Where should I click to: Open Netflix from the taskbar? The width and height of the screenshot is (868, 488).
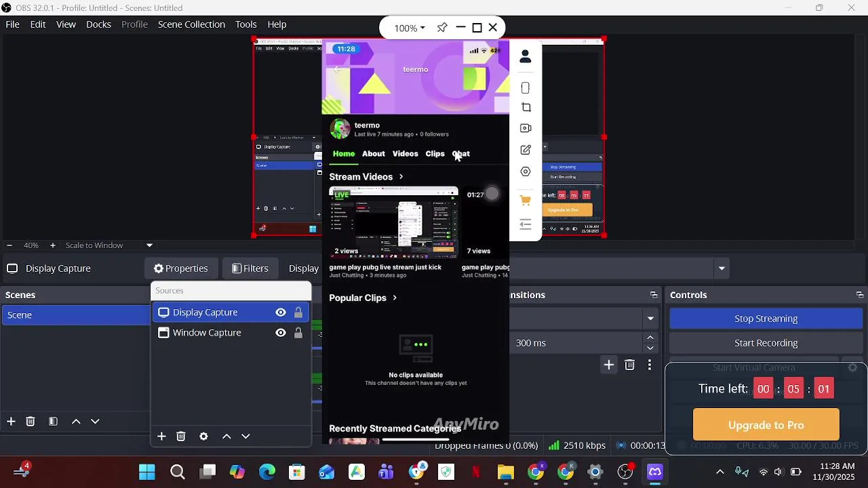pos(476,472)
